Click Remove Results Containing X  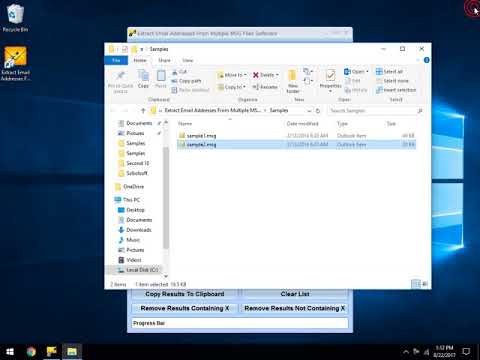tap(185, 308)
